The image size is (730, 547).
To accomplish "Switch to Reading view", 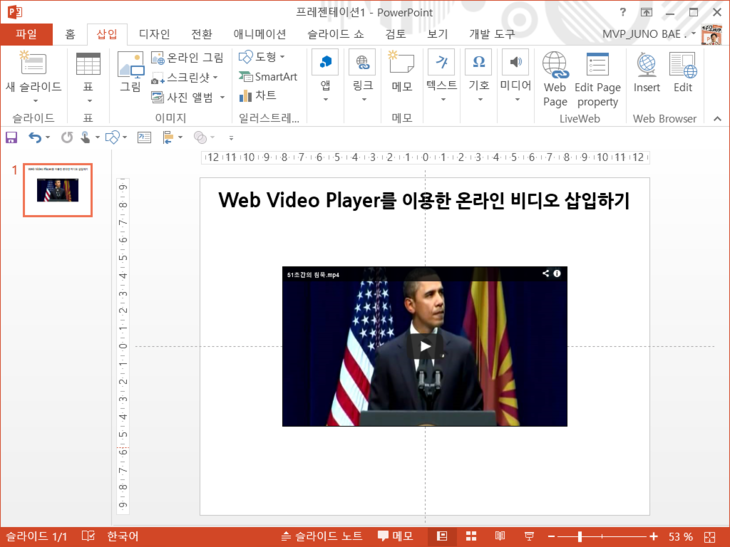I will pos(500,536).
